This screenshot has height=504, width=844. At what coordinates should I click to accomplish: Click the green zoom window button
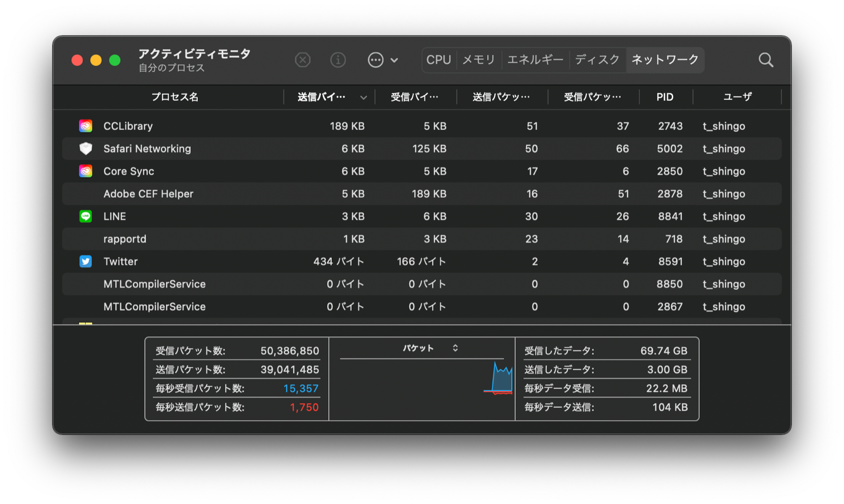115,60
